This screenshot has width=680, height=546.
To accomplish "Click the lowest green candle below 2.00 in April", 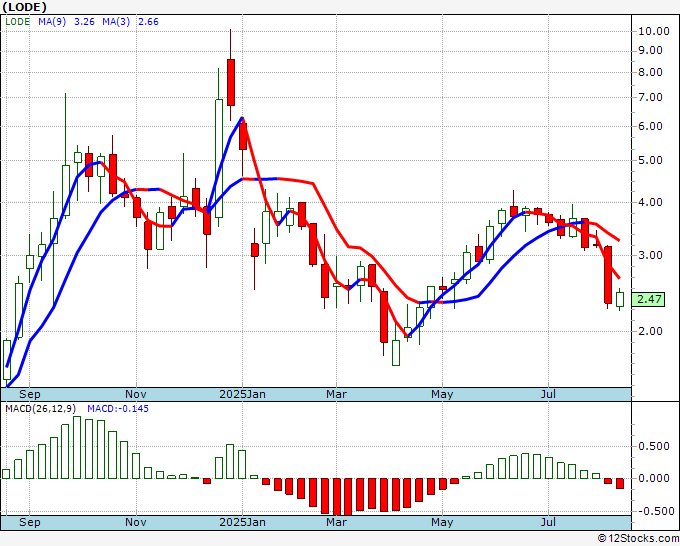I will click(396, 353).
